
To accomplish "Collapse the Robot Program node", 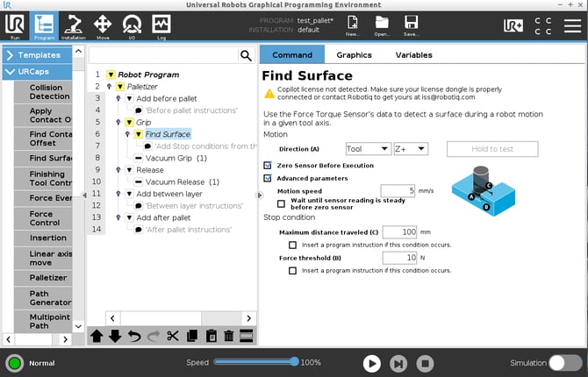I will coord(111,75).
